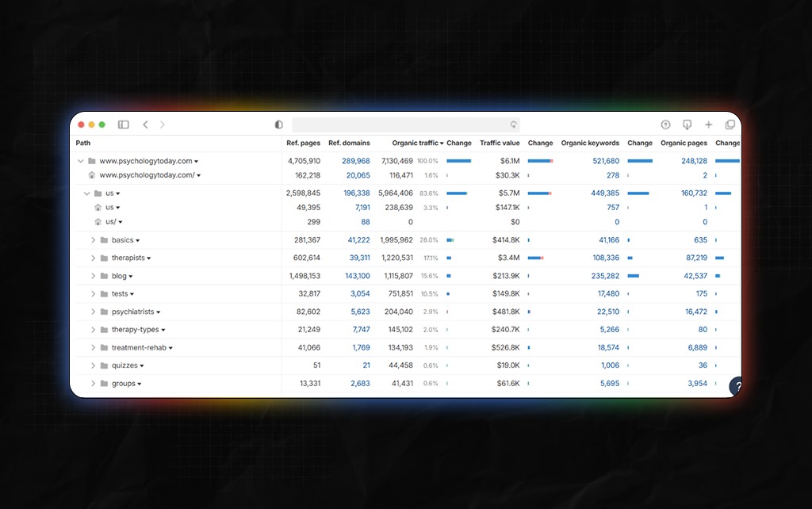Sort by Ref. domains column header
Screen dimensions: 812x509
[x=349, y=143]
